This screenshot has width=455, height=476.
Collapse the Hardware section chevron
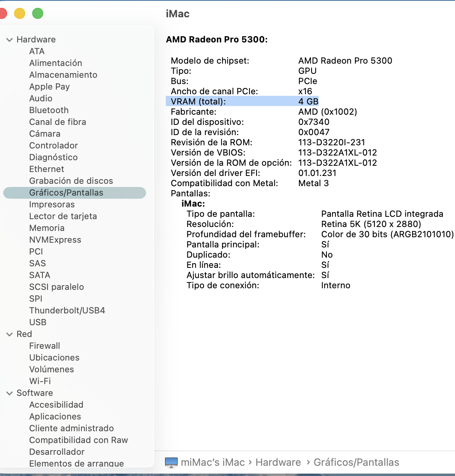coord(9,40)
